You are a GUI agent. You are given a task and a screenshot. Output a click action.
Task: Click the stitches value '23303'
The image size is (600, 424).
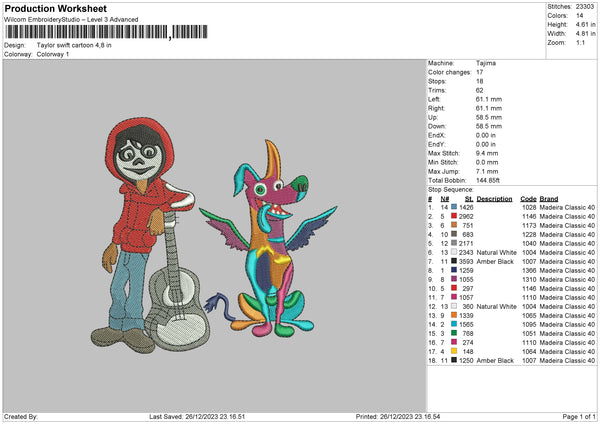coord(585,7)
